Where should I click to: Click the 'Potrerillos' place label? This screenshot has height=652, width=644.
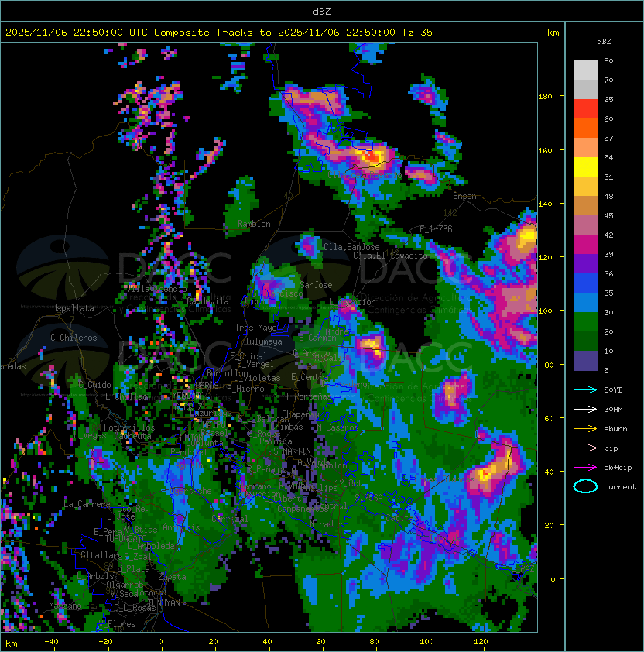pos(129,427)
